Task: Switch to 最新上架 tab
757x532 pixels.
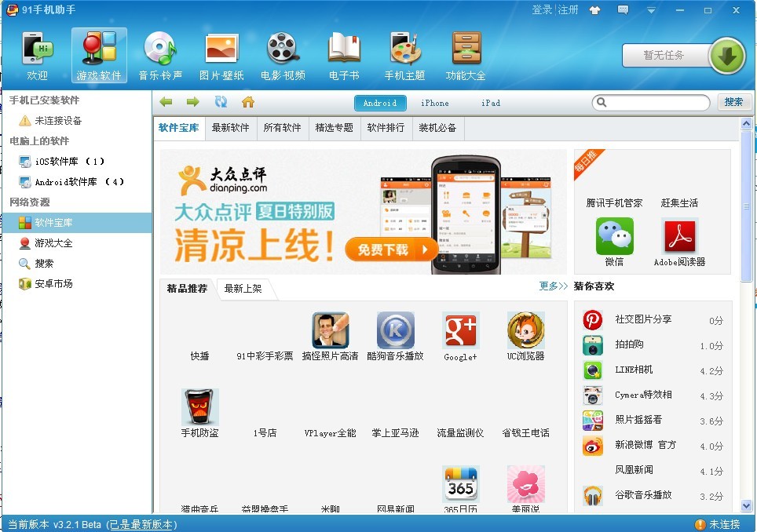Action: click(x=243, y=289)
